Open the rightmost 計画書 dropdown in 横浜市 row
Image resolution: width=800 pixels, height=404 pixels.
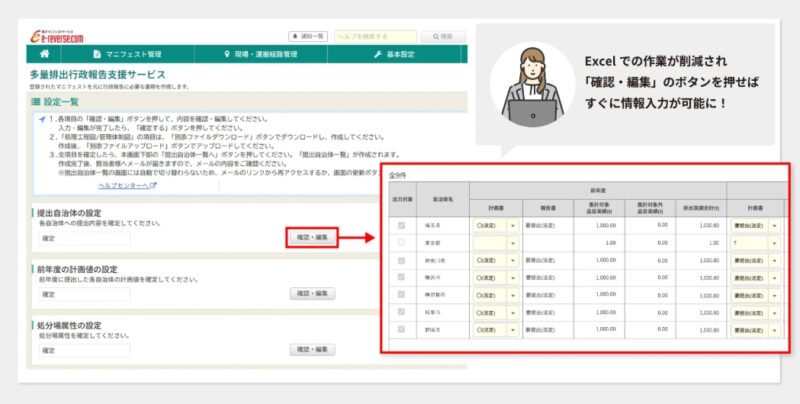tap(773, 276)
